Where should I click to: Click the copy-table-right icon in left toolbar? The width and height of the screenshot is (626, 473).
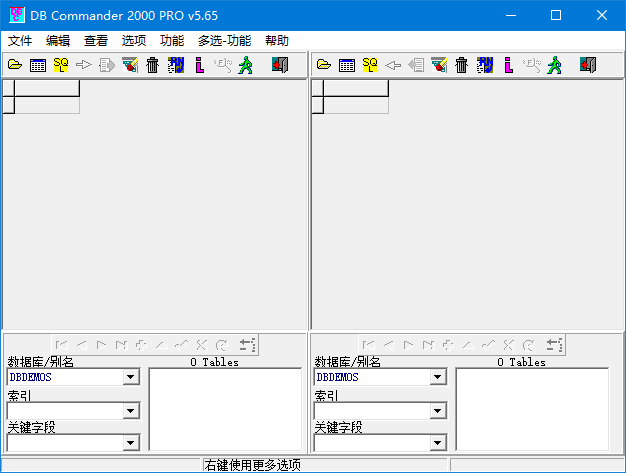(107, 65)
